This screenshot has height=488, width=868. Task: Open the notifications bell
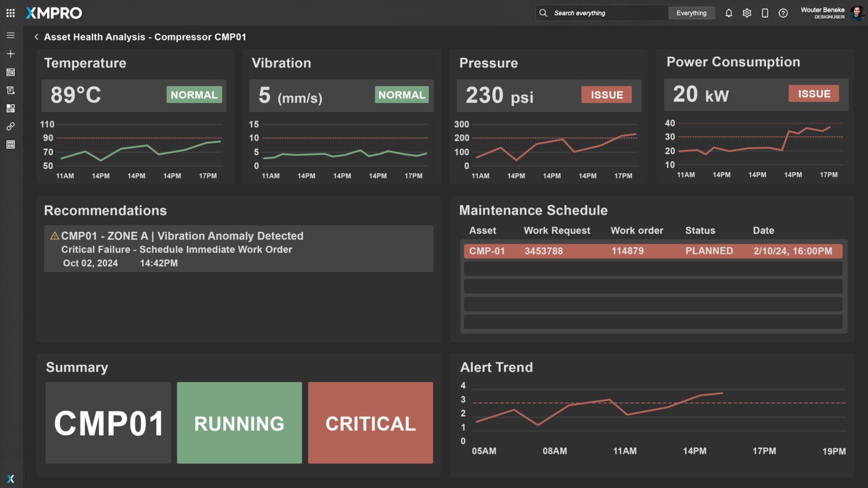pyautogui.click(x=729, y=13)
